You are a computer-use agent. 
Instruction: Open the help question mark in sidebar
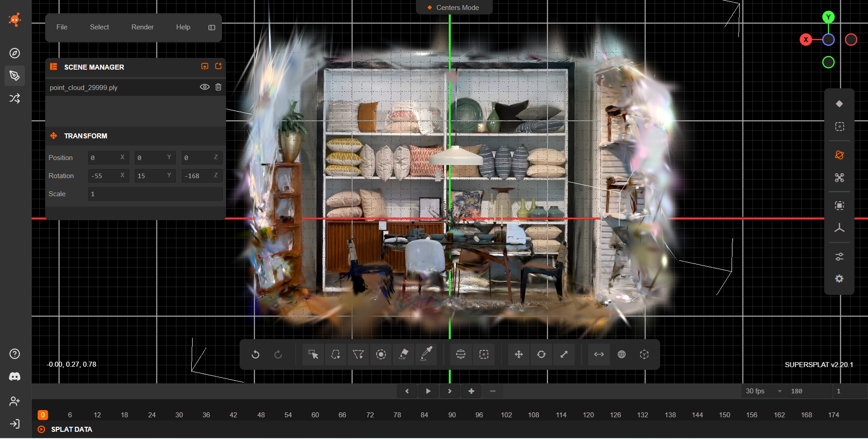(x=15, y=354)
